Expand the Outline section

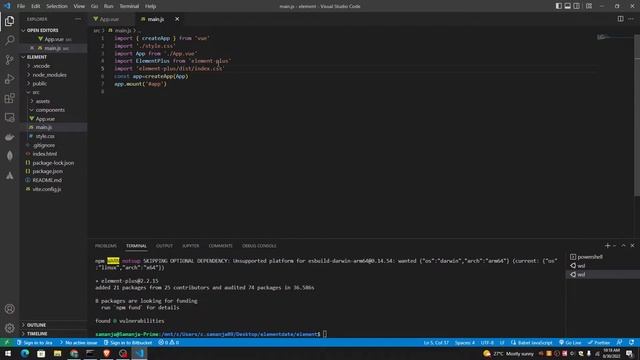[53, 325]
